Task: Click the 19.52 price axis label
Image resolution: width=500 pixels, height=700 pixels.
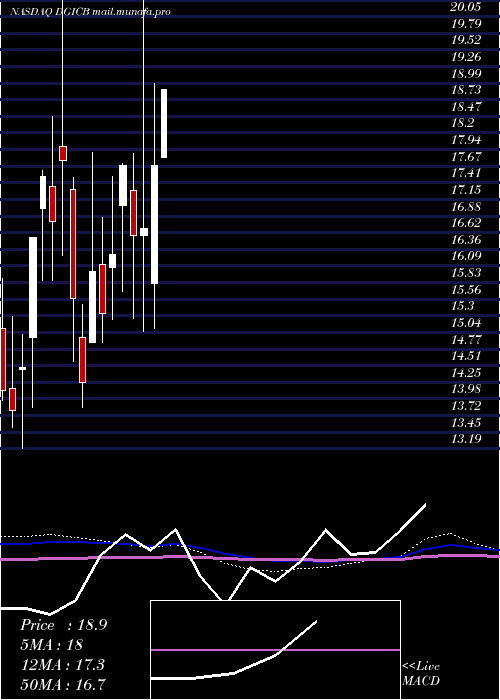Action: [x=466, y=40]
